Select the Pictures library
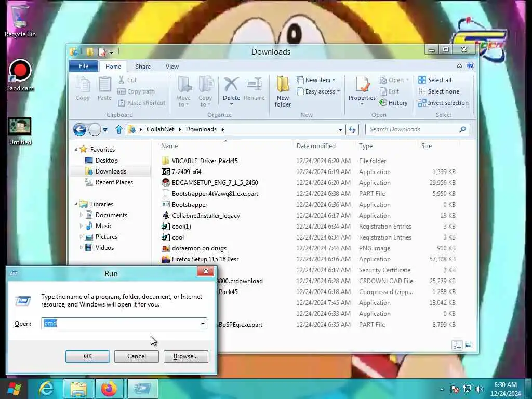 point(106,237)
